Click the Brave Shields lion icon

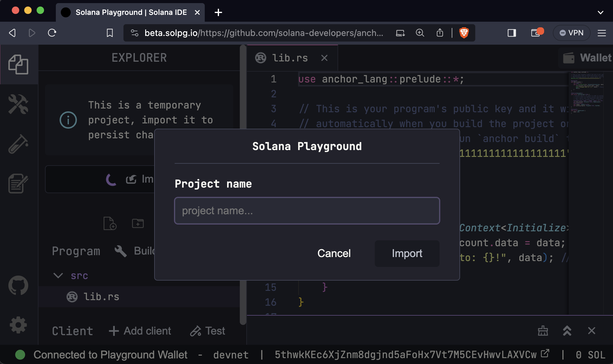[x=464, y=33]
